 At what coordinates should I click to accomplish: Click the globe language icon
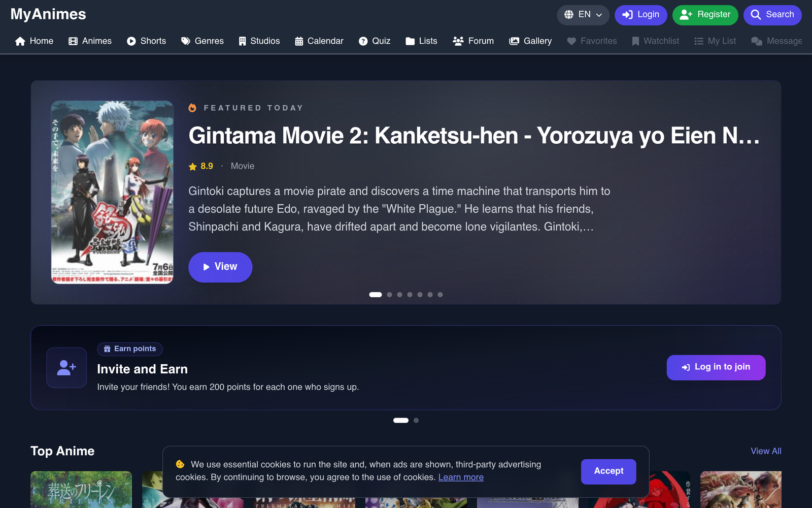[x=569, y=15]
